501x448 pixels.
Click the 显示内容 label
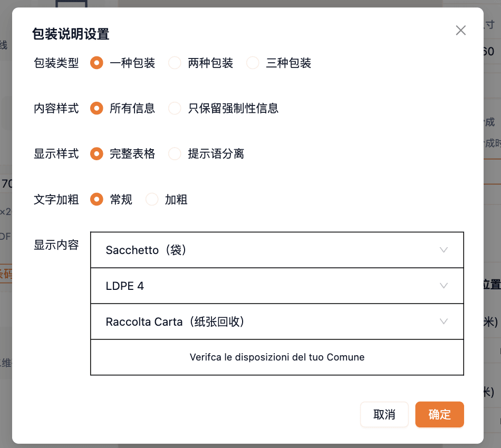pos(56,245)
